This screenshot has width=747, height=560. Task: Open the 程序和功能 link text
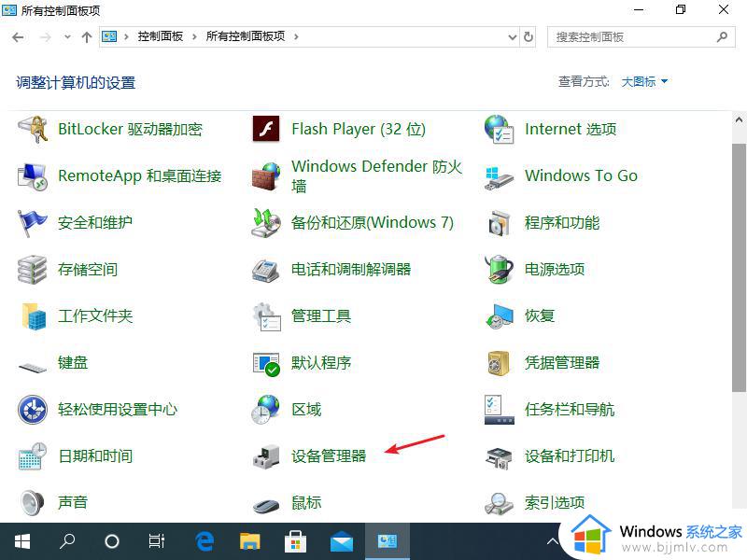click(562, 223)
